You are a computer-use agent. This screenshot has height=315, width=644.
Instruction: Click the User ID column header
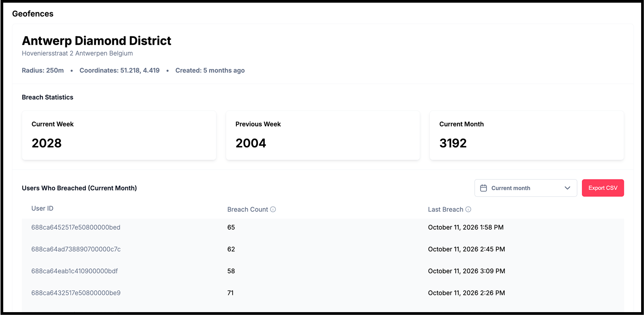[x=42, y=208]
